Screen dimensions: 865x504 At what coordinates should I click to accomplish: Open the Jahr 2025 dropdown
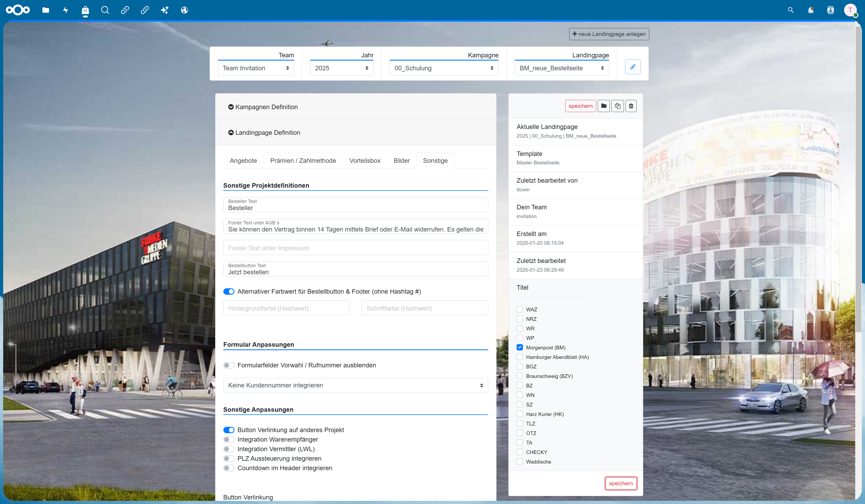tap(342, 68)
